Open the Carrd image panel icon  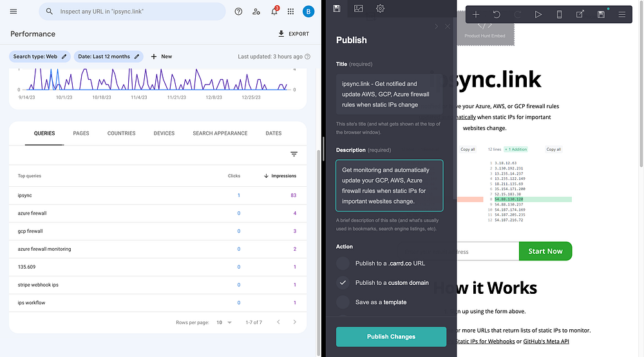click(x=359, y=8)
